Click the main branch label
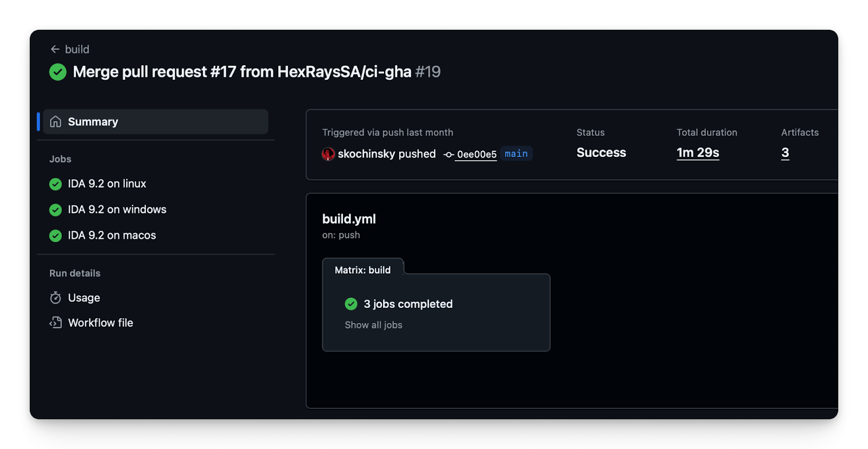The image size is (868, 449). click(516, 154)
